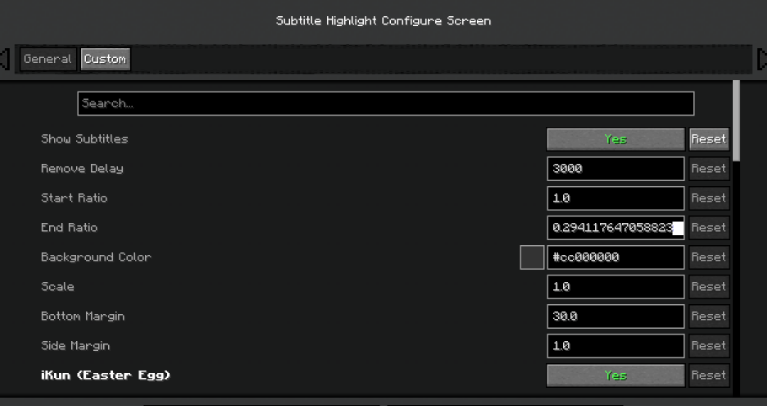The image size is (767, 406).
Task: Open the Background Color swatch preview
Action: (532, 257)
